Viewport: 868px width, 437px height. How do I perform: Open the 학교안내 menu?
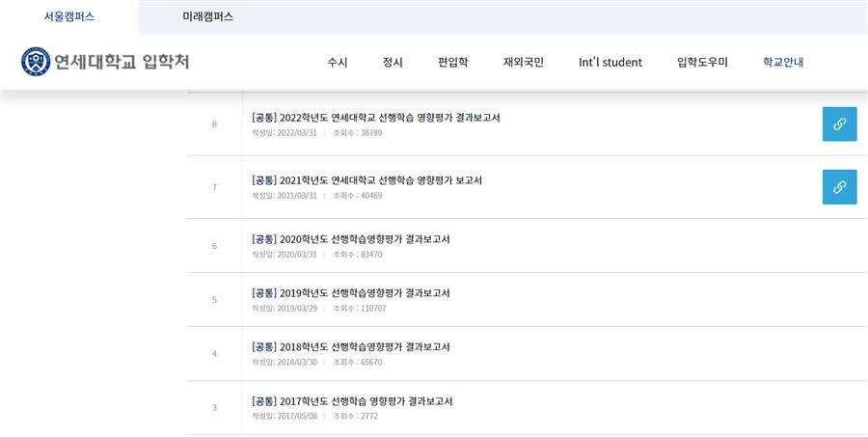[x=783, y=62]
